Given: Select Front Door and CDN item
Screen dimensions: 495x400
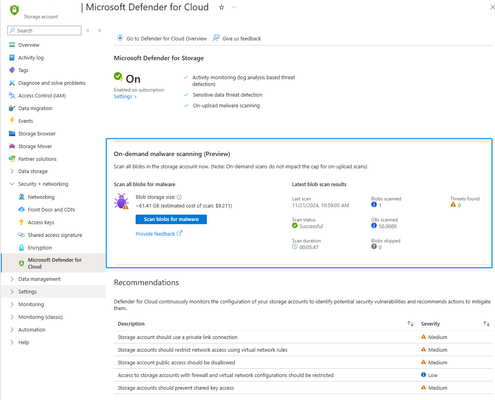Looking at the screenshot, I should click(x=51, y=210).
